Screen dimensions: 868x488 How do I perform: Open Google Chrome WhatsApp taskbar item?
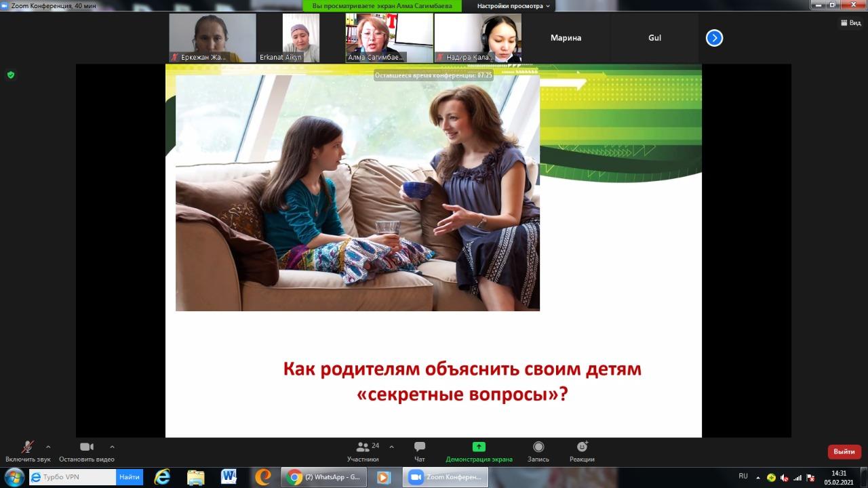324,477
